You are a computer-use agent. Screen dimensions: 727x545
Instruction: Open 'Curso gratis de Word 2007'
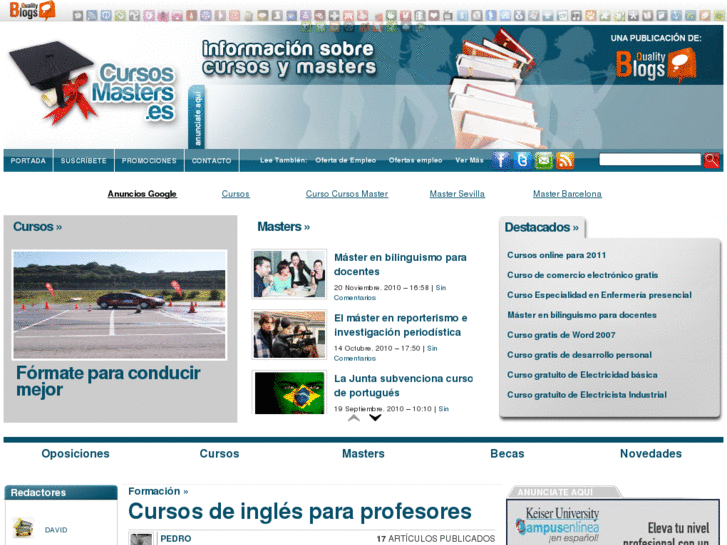561,335
